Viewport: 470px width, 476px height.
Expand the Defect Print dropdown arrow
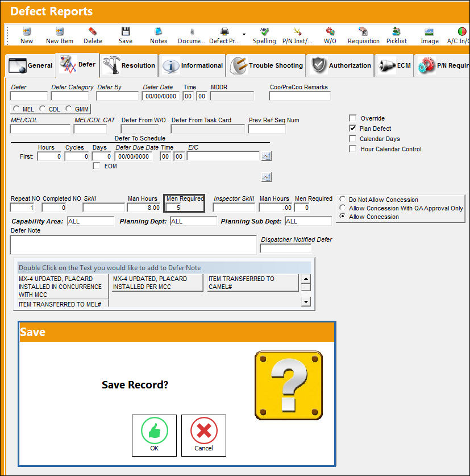coord(244,34)
